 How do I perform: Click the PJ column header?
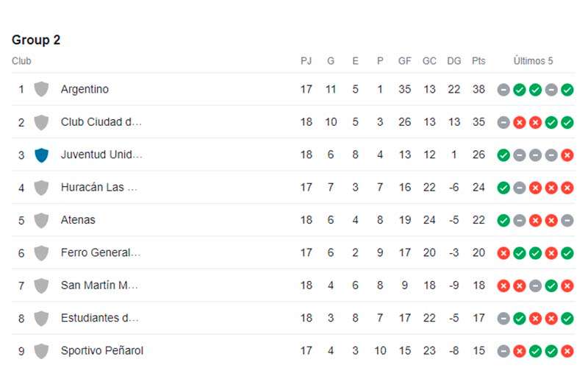[306, 61]
